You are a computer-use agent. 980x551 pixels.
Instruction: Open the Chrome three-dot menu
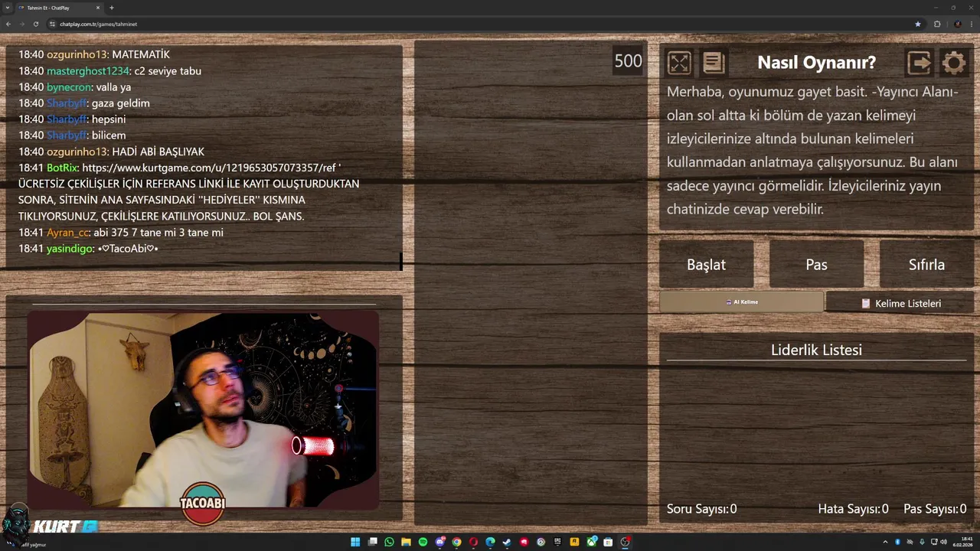971,24
